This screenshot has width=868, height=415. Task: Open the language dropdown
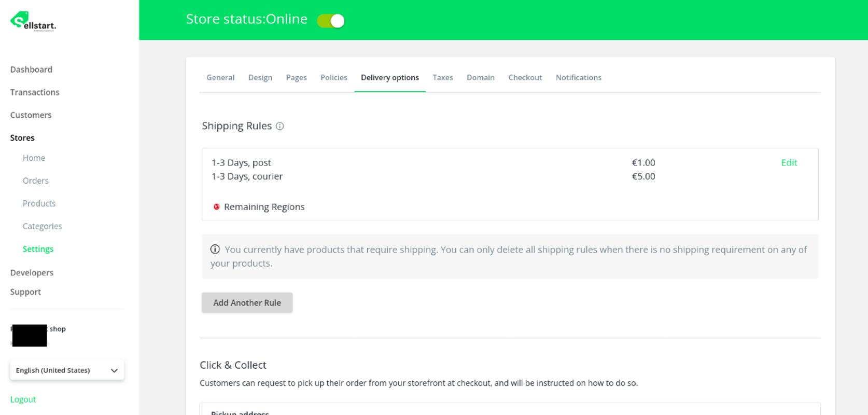[67, 370]
